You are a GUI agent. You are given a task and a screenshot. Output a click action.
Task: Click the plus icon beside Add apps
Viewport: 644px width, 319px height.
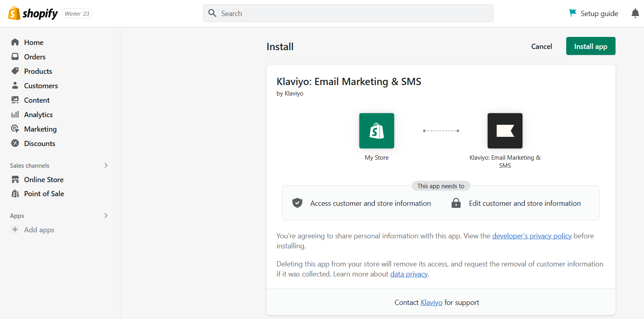(15, 230)
